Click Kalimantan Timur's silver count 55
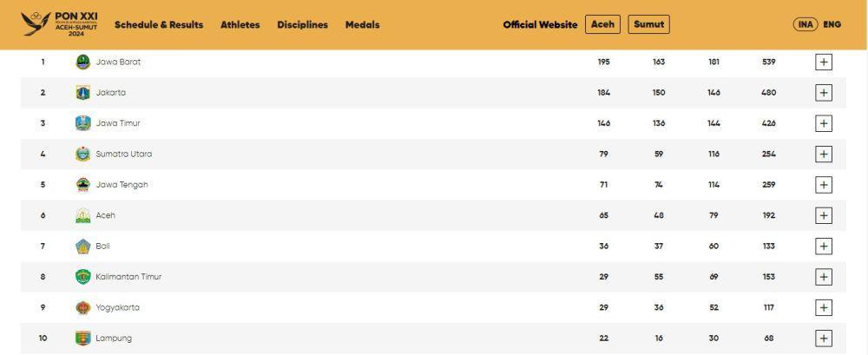 coord(658,276)
